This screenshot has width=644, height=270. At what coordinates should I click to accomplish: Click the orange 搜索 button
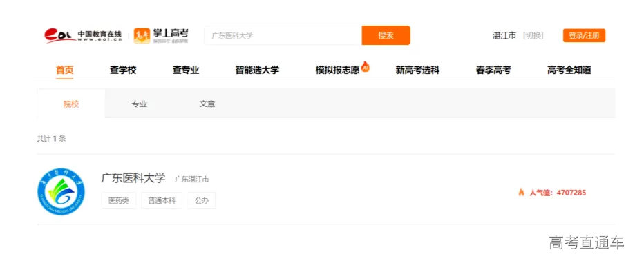point(386,35)
